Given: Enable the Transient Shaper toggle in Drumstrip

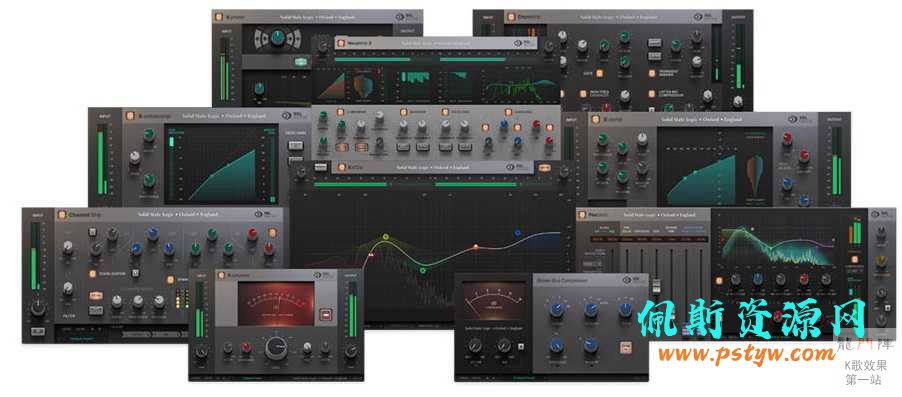Looking at the screenshot, I should pyautogui.click(x=652, y=74).
